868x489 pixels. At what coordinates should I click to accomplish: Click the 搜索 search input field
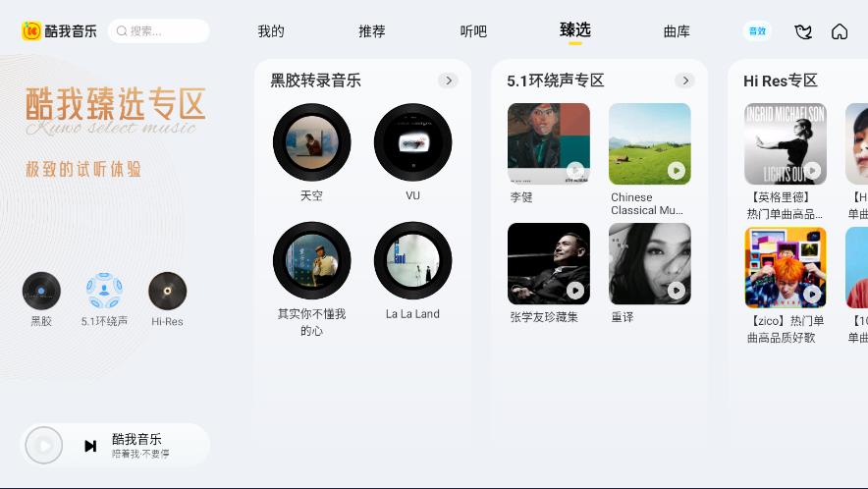pos(159,31)
